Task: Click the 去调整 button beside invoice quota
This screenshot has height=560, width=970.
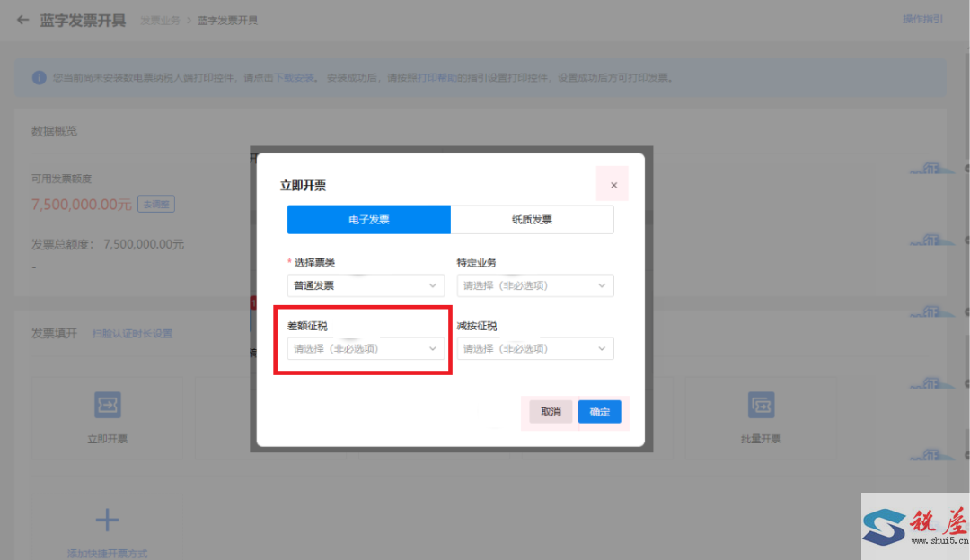Action: pos(156,205)
